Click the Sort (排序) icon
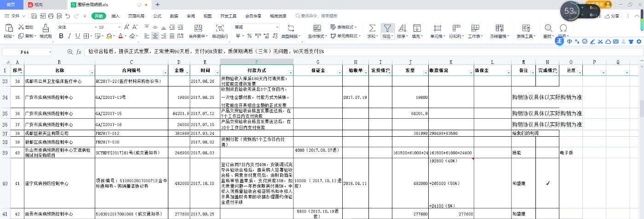 [402, 28]
